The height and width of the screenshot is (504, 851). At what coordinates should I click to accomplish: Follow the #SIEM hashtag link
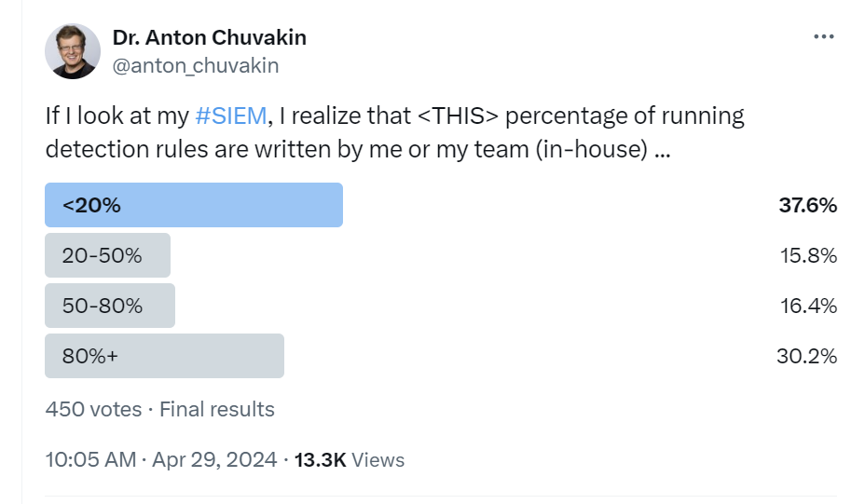click(x=230, y=116)
